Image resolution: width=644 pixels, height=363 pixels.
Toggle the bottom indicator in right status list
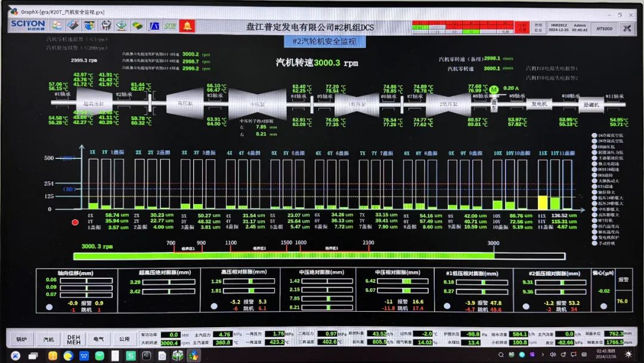click(x=594, y=243)
